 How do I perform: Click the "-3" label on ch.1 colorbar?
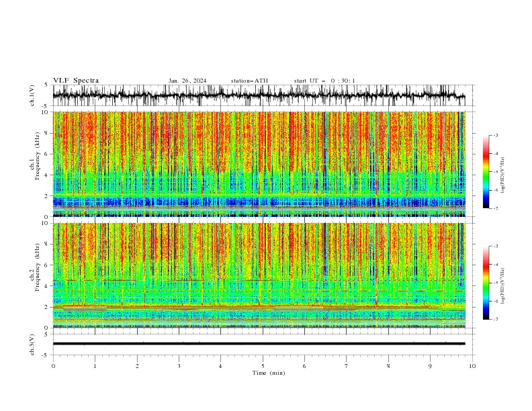pyautogui.click(x=495, y=135)
